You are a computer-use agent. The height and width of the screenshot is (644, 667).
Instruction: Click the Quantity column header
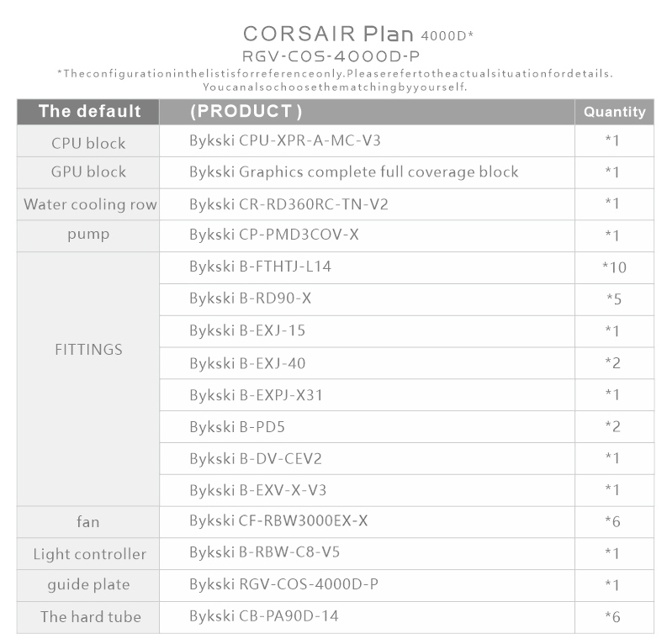coord(614,112)
